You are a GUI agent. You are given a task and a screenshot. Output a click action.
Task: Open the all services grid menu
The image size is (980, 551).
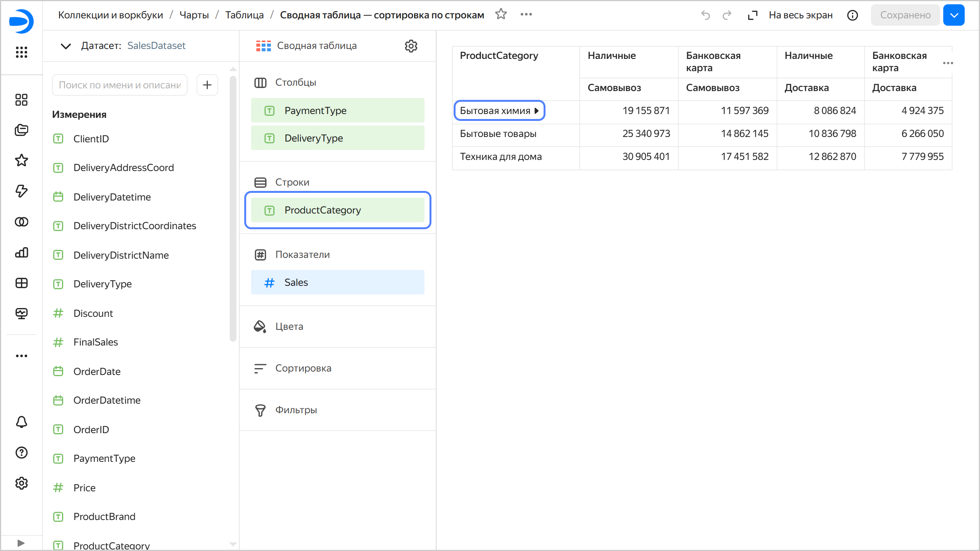(21, 52)
